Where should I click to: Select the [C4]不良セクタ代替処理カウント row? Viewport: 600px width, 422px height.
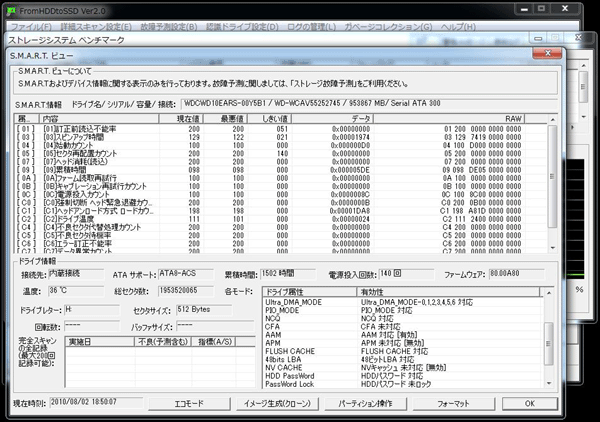click(281, 227)
